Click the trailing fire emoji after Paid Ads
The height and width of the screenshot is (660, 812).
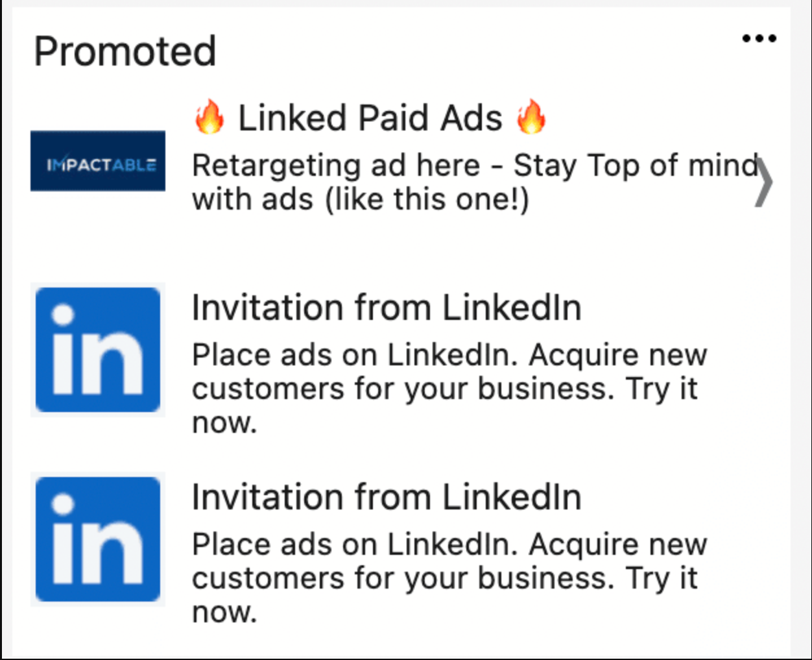532,117
